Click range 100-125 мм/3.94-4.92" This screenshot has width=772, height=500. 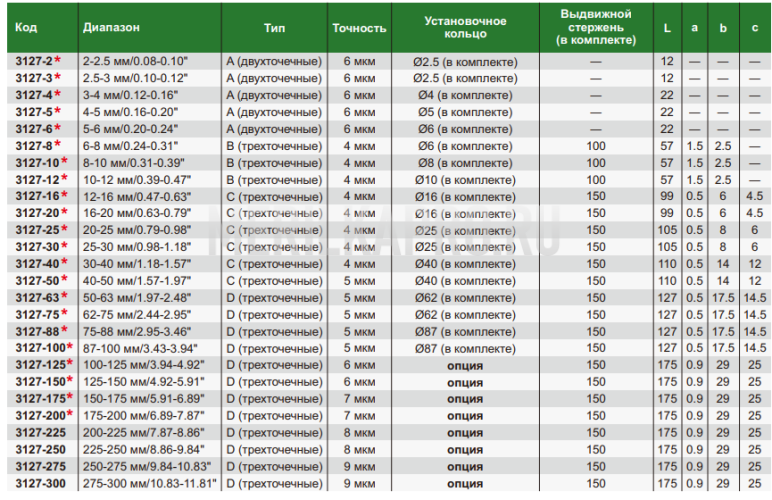tap(144, 365)
